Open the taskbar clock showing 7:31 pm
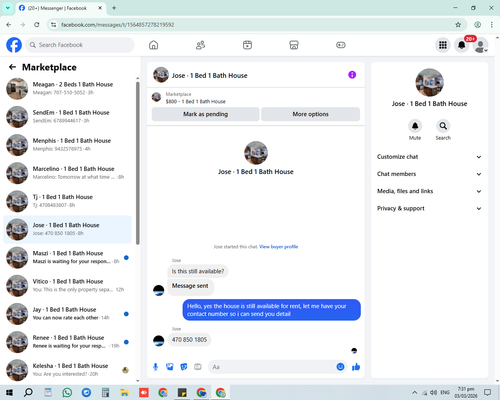Screen dimensions: 500x400 [466, 393]
